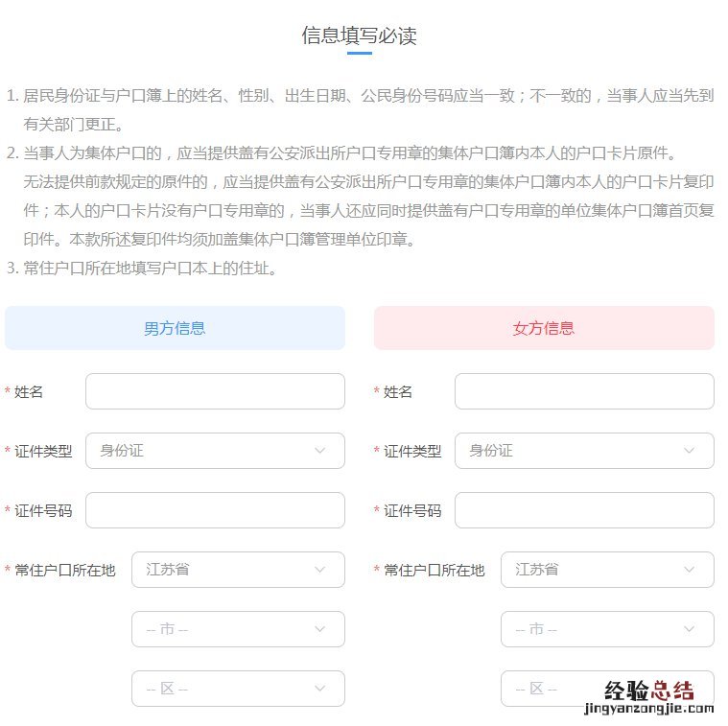
Task: Click the chevron in male city dropdown
Action: 320,629
